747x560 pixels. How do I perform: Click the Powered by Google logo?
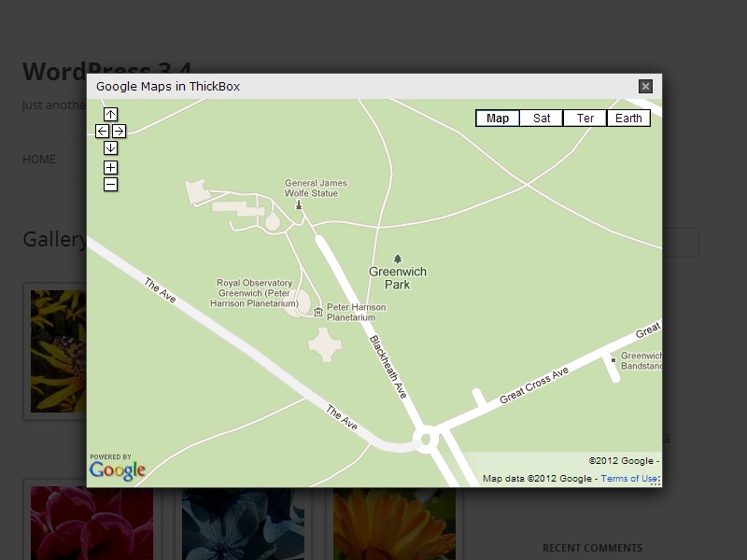(x=118, y=468)
